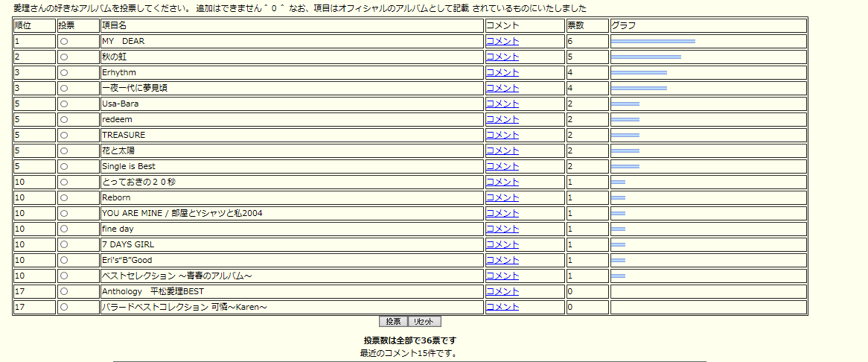Choose the Erhythm vote radio button
Viewport: 868px width, 362px height.
64,73
